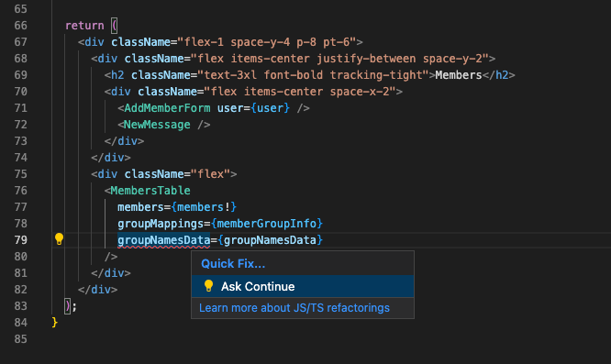Click the closing </div> tag on line 82
The width and height of the screenshot is (611, 364).
(x=98, y=290)
